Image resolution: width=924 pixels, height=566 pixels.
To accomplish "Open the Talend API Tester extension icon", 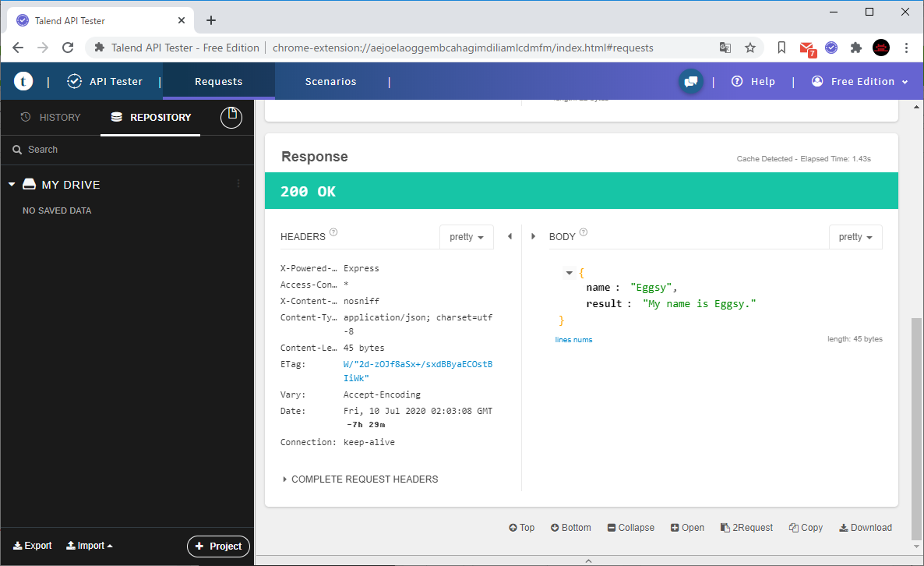I will 831,48.
